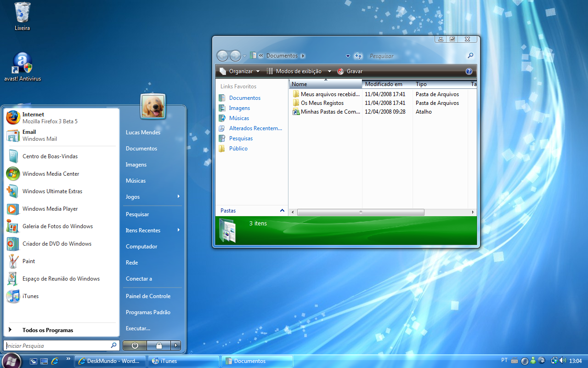Open Mozilla Firefox from the Start menu

(x=61, y=117)
